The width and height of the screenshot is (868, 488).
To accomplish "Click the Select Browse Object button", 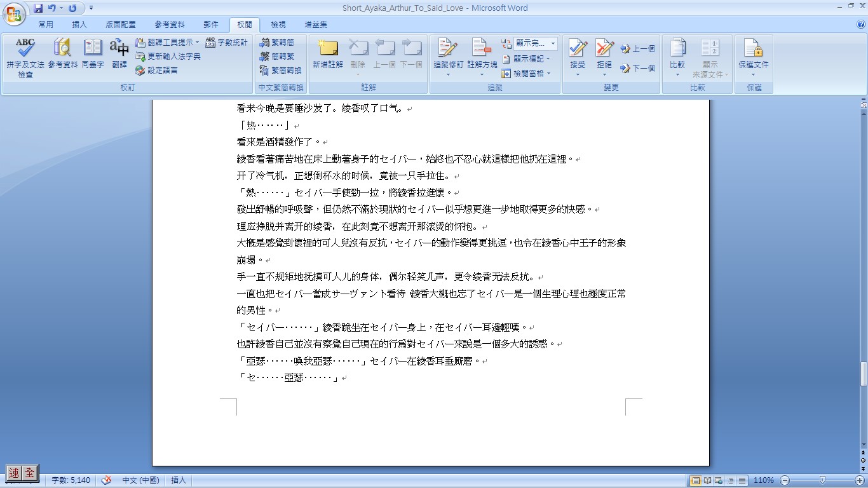I will click(x=864, y=459).
